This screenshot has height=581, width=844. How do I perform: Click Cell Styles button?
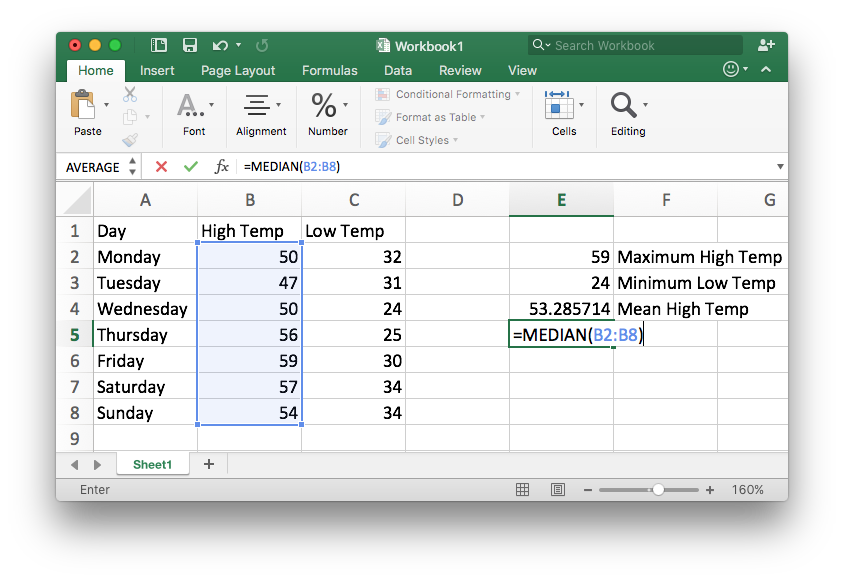coord(414,140)
